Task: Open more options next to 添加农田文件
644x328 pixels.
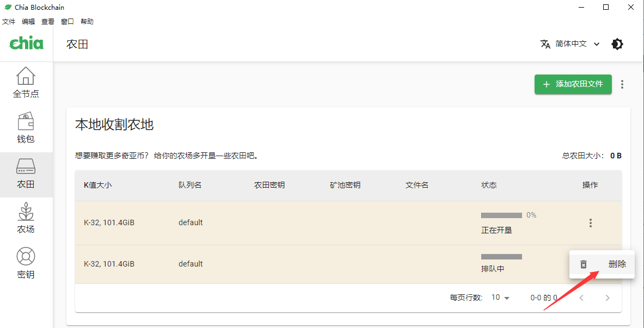Action: [x=622, y=84]
